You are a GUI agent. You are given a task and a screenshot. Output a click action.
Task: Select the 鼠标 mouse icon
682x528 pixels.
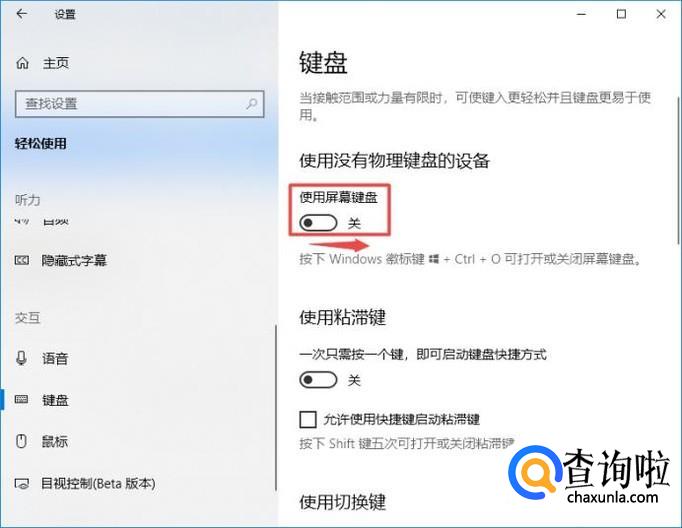click(x=21, y=441)
